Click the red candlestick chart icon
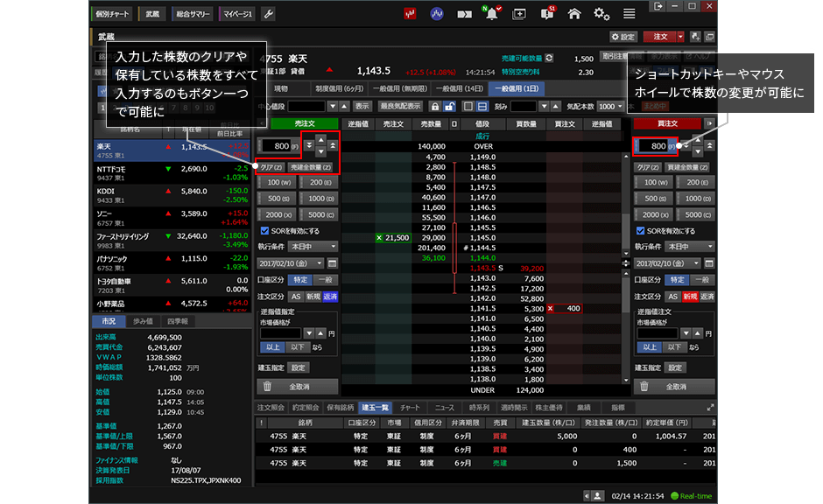This screenshot has height=504, width=823. [410, 14]
